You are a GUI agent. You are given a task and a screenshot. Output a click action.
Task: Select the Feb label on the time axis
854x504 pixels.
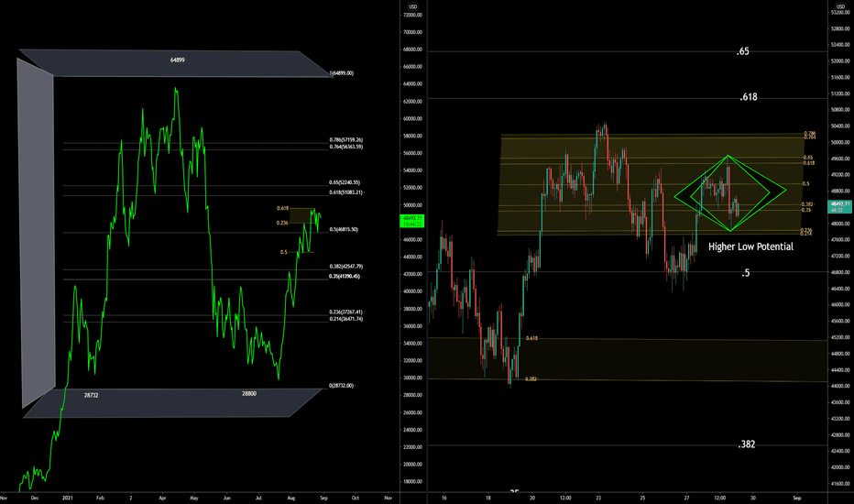pyautogui.click(x=100, y=498)
